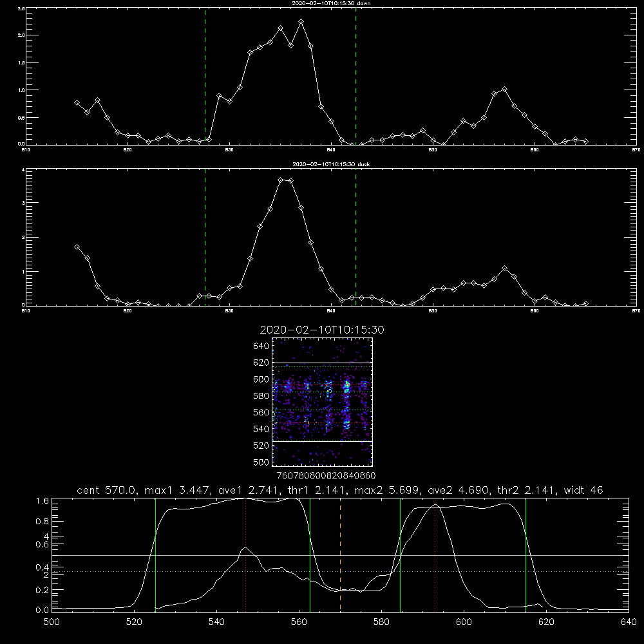This screenshot has height=644, width=644.
Task: Click the '540' label on the bottom plot x-axis
Action: pos(216,622)
